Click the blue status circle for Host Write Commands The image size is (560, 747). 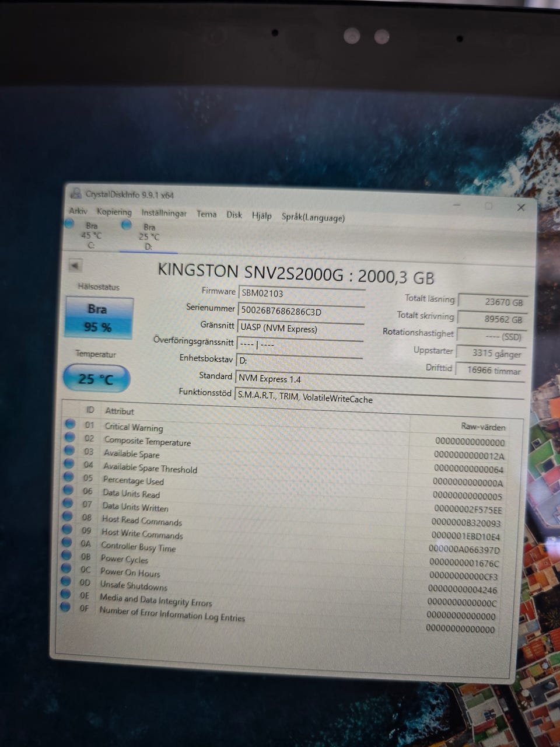click(67, 530)
